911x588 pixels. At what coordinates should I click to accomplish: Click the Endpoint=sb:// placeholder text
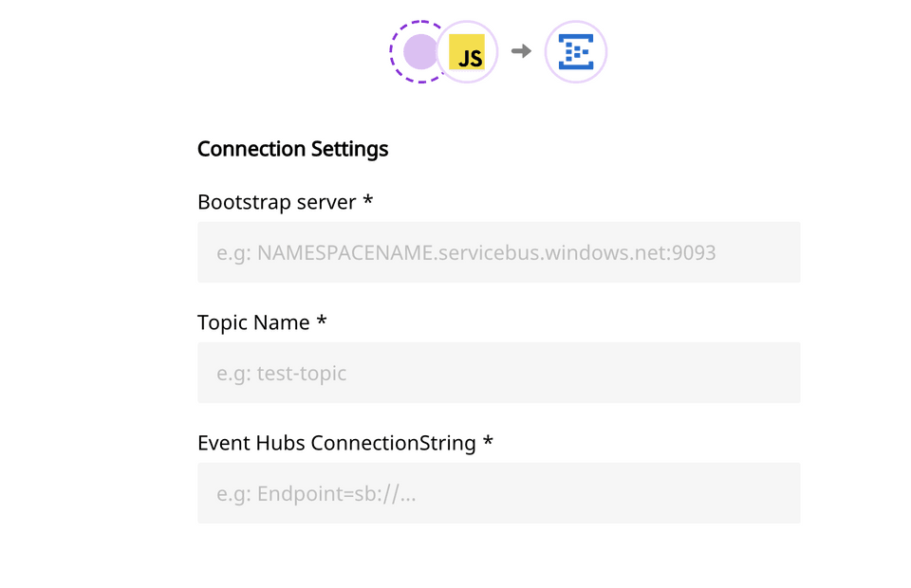click(x=314, y=493)
